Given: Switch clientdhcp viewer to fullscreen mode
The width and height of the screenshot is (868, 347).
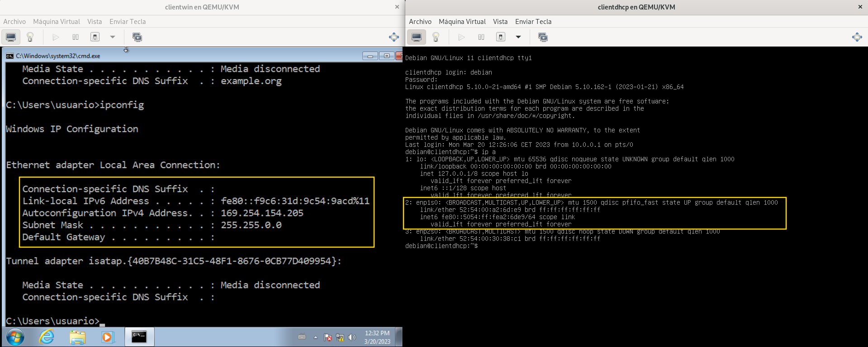Looking at the screenshot, I should tap(857, 37).
